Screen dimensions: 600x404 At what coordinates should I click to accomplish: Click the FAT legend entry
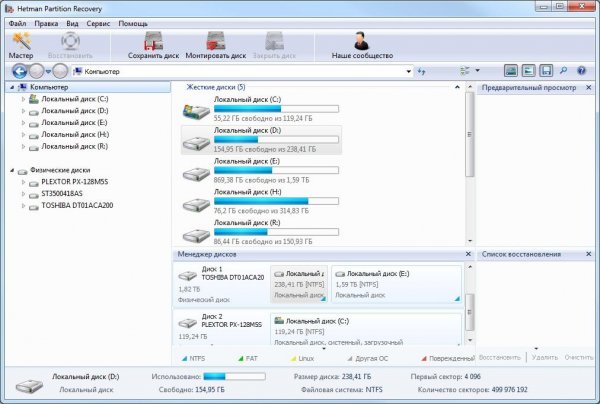pos(248,358)
